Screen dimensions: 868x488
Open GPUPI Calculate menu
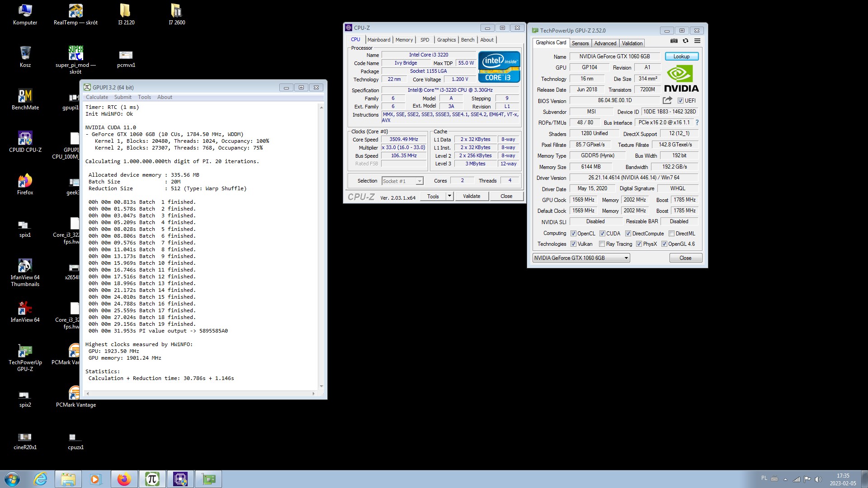tap(97, 97)
